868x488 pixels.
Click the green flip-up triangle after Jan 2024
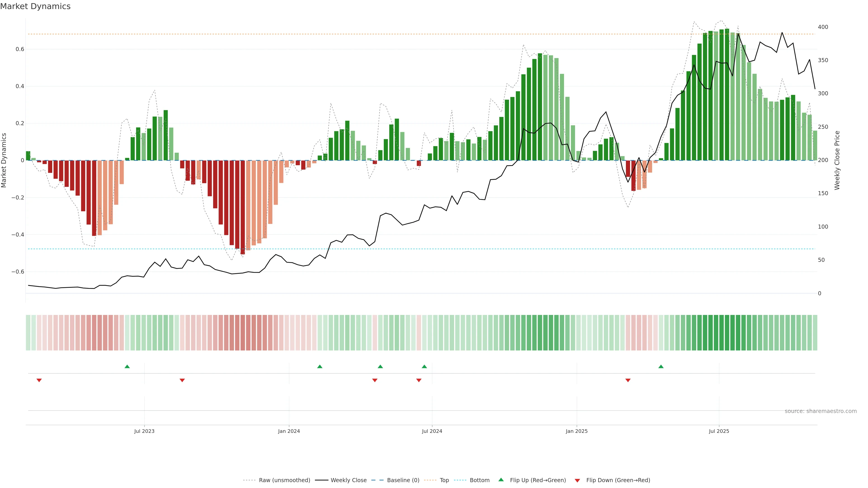click(320, 366)
